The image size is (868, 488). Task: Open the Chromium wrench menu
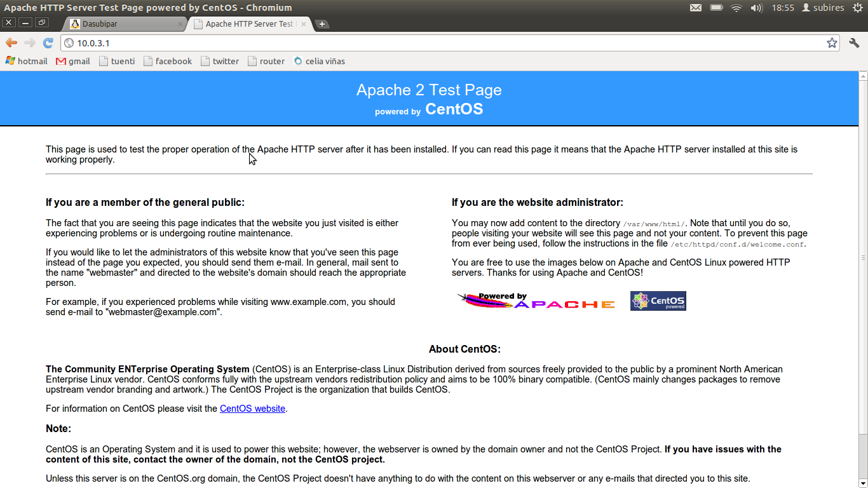(853, 43)
